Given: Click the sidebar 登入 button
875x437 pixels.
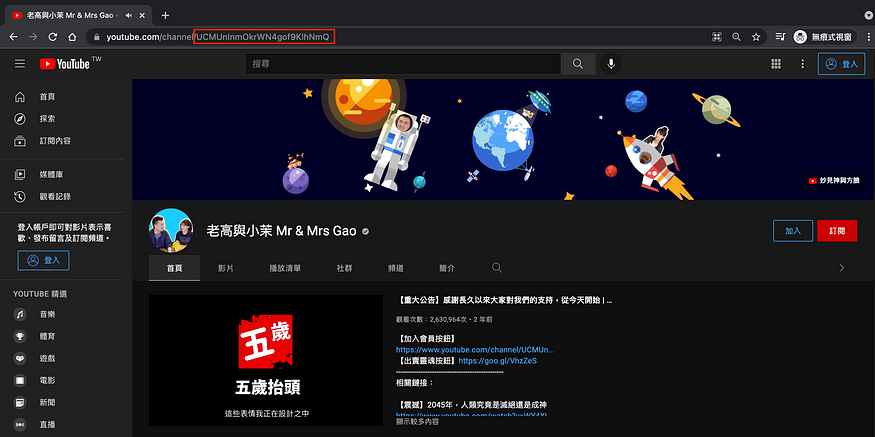Looking at the screenshot, I should pos(44,260).
